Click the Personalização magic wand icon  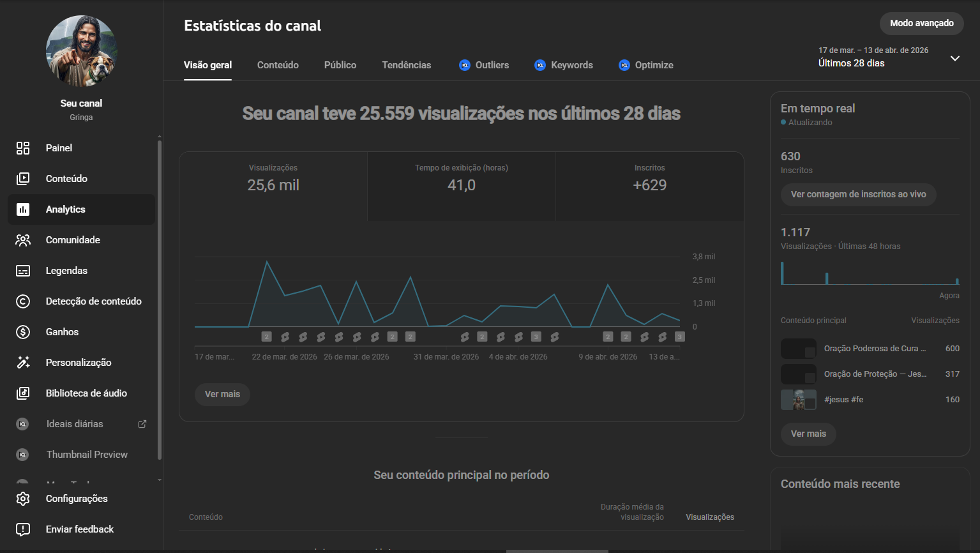click(x=23, y=363)
